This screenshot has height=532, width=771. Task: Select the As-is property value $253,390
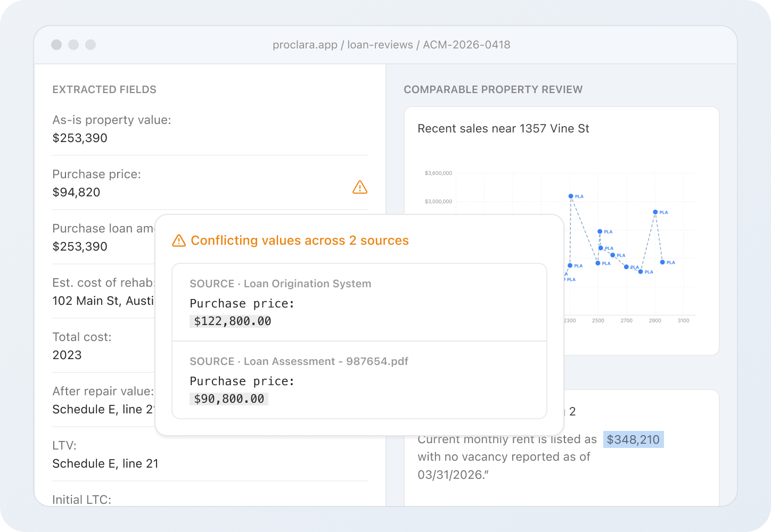(x=80, y=138)
